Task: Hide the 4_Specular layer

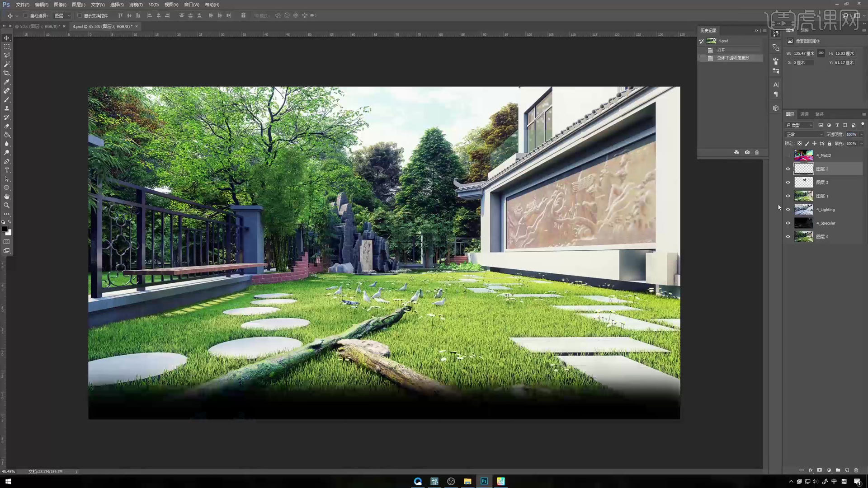Action: [788, 223]
